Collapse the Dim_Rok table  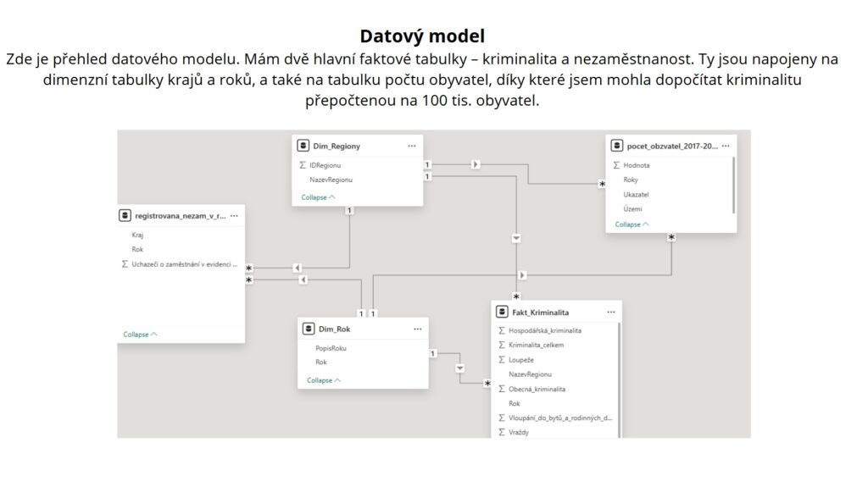[x=324, y=380]
